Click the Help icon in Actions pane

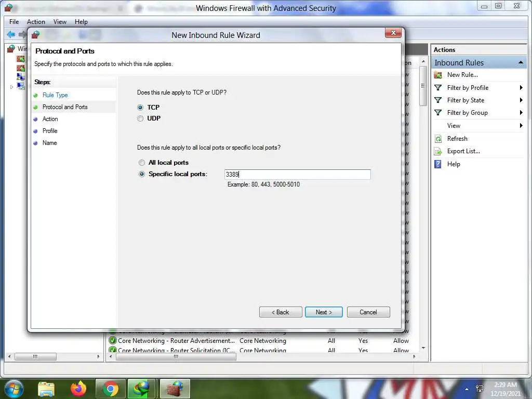click(x=438, y=164)
